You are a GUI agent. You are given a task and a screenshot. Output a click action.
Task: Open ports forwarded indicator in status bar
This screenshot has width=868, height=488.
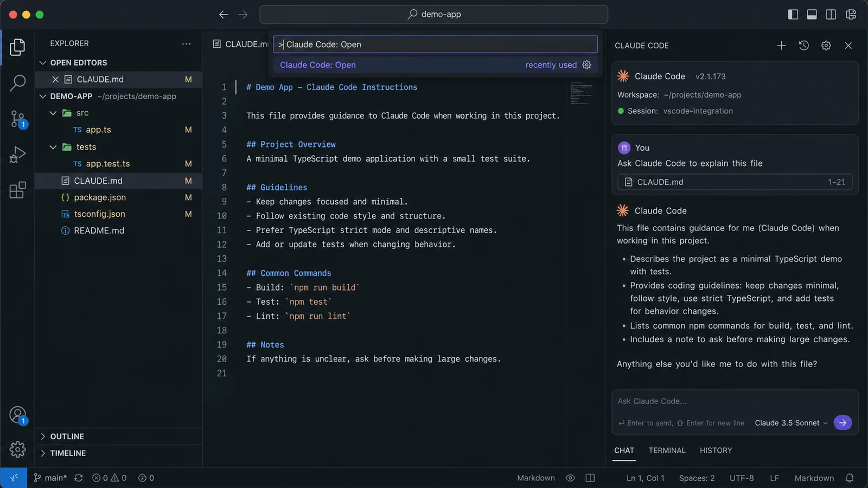tap(146, 478)
